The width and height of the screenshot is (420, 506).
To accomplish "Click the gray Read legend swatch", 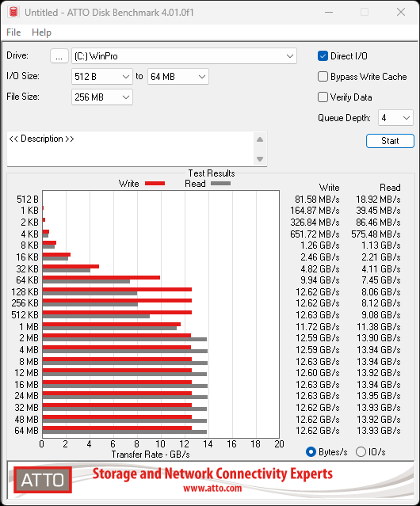I will (x=220, y=183).
